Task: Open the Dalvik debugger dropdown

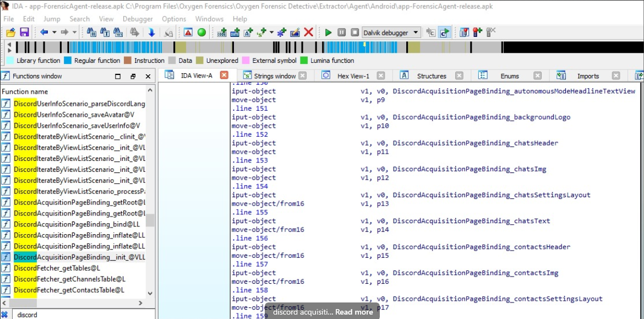Action: pos(416,33)
